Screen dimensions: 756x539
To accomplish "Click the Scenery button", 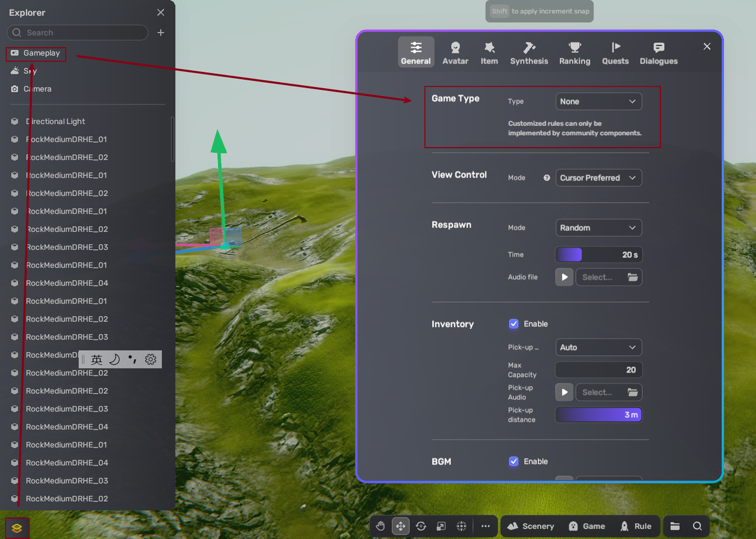I will pyautogui.click(x=530, y=526).
